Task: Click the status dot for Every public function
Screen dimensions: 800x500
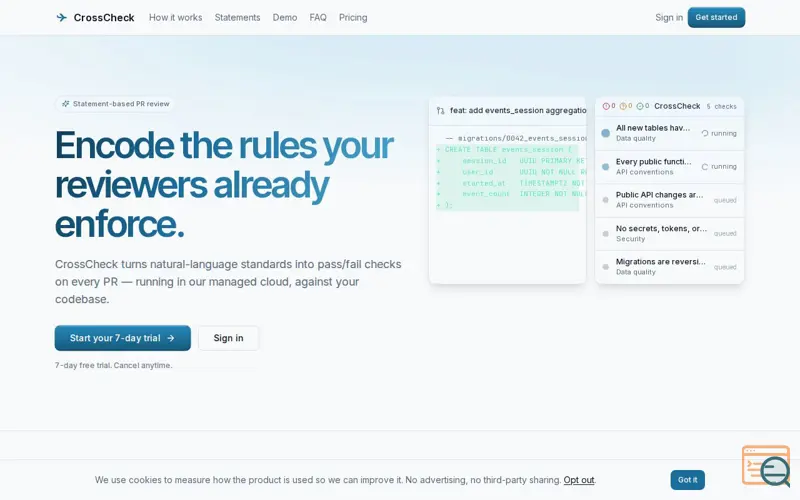Action: 606,167
